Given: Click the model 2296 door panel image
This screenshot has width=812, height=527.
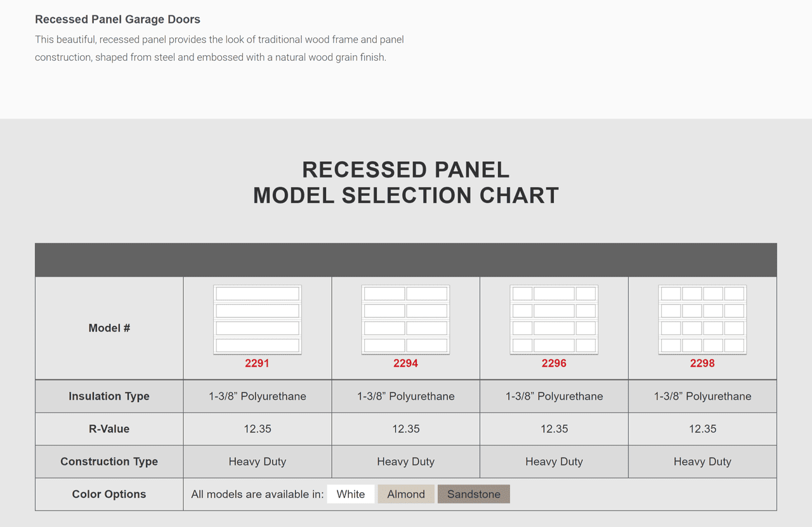Looking at the screenshot, I should click(554, 320).
